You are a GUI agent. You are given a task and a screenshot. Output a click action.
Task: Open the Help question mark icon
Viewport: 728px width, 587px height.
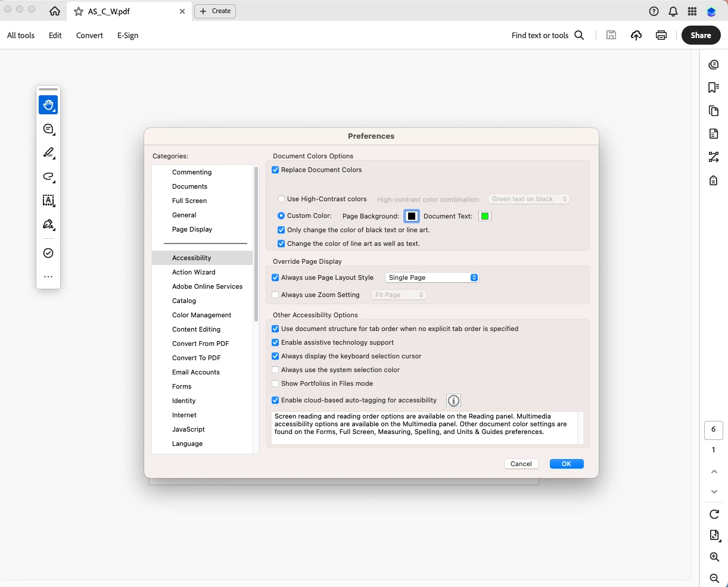654,11
